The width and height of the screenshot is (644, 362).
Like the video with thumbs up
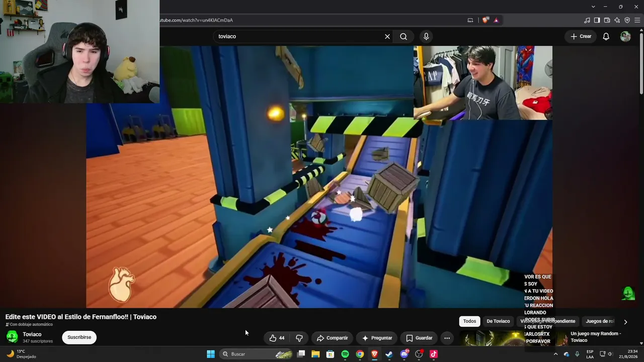[x=277, y=338]
